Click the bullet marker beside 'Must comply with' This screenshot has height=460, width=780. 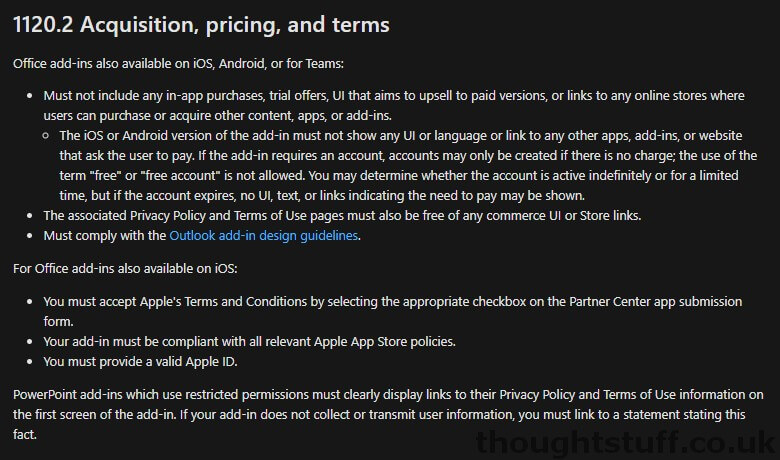tap(30, 236)
